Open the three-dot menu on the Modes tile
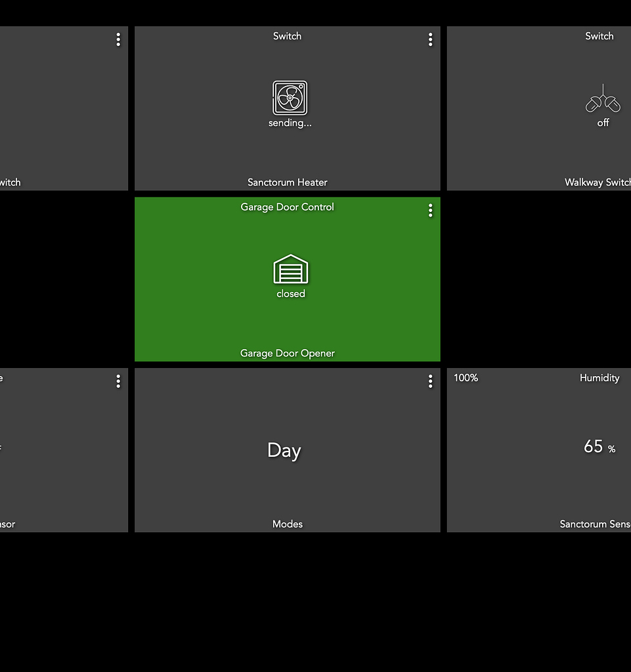The width and height of the screenshot is (631, 672). pos(430,381)
